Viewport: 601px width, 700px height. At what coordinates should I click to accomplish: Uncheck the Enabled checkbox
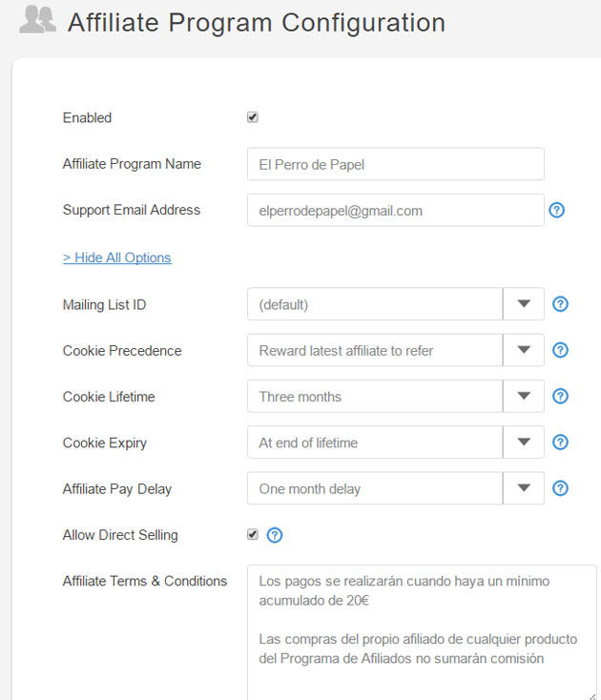253,117
